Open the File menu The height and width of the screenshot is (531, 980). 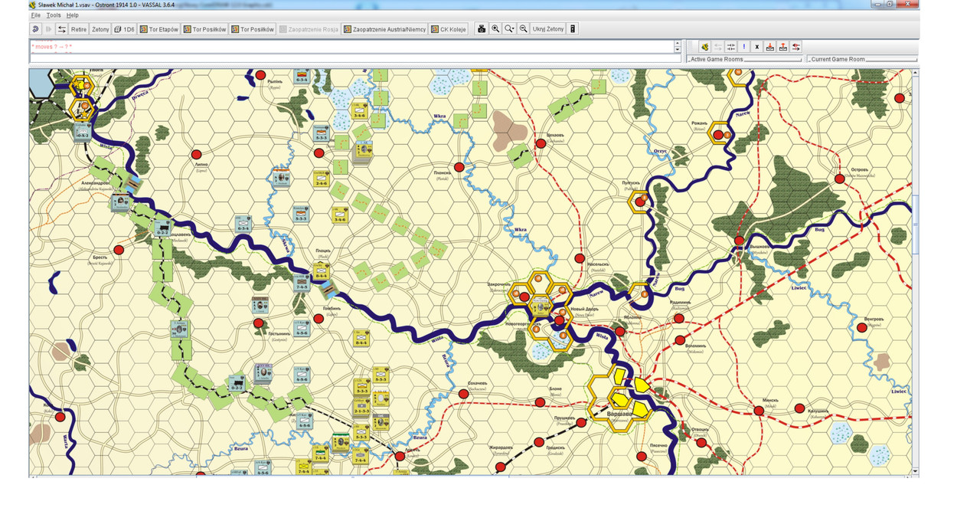point(35,15)
